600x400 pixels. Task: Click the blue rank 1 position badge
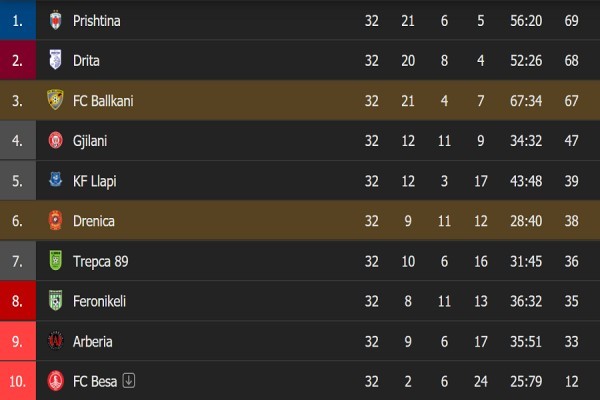[17, 20]
